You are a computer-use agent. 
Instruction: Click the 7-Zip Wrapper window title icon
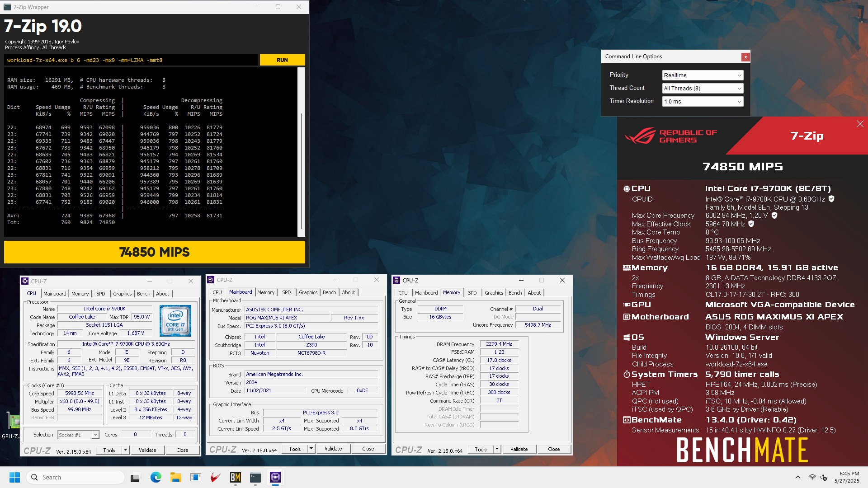click(7, 7)
